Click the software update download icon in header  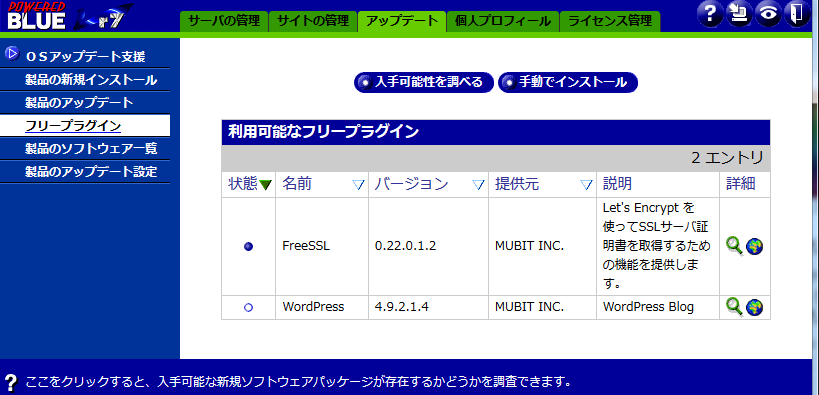[x=739, y=15]
